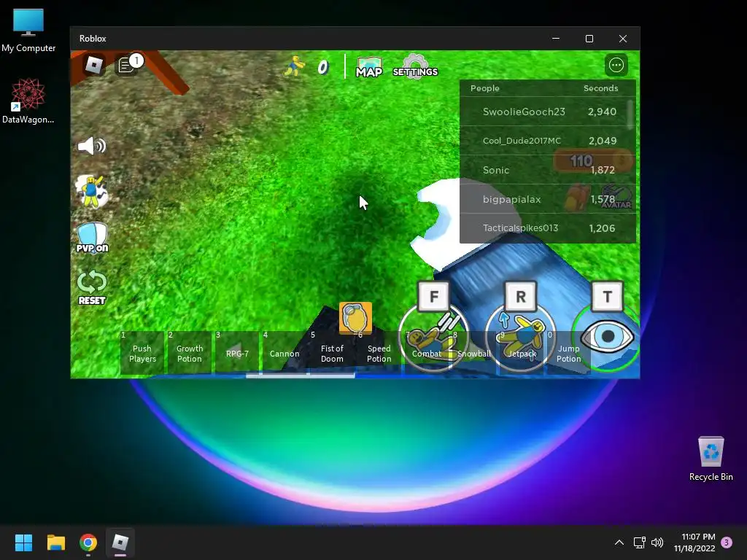The height and width of the screenshot is (560, 747).
Task: Select the My Computer desktop icon
Action: click(x=28, y=31)
